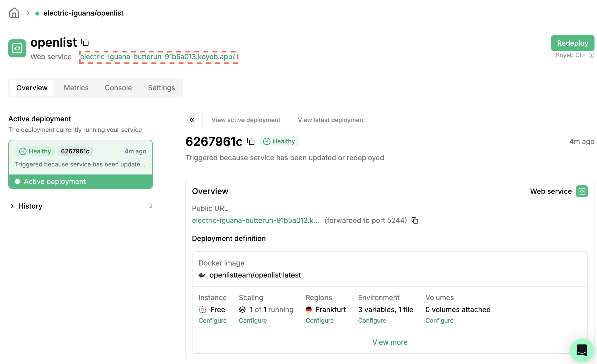
Task: Click the home icon in breadcrumb
Action: pos(14,13)
